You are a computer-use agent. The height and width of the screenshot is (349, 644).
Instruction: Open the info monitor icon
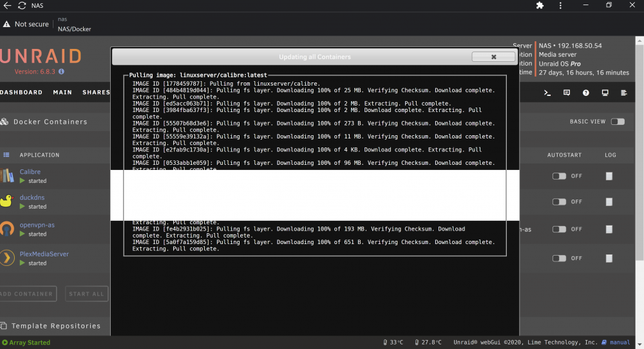coord(605,93)
